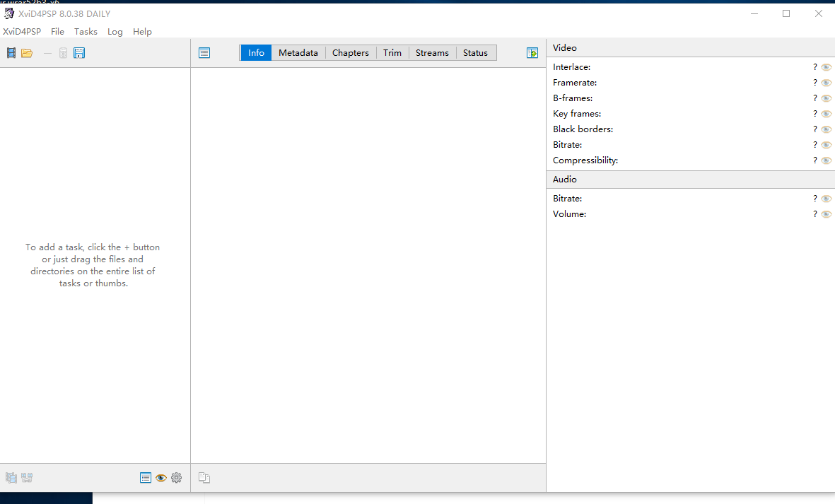
Task: Click the Video section header
Action: click(x=691, y=48)
